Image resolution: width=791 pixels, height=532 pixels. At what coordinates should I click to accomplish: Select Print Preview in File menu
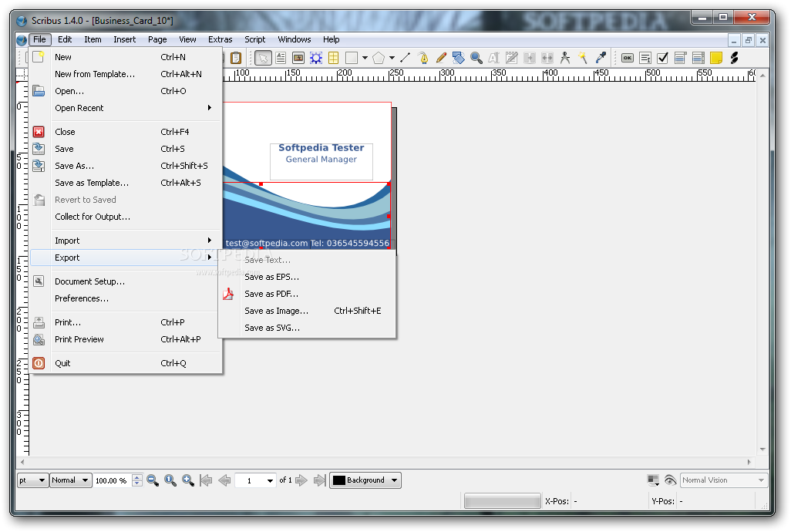(126, 339)
